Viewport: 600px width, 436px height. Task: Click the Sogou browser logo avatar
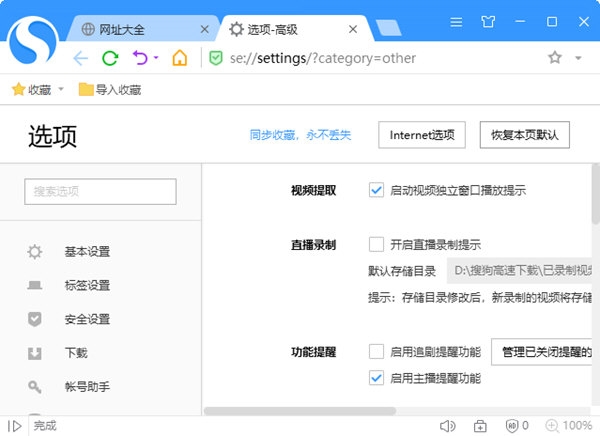(x=35, y=40)
